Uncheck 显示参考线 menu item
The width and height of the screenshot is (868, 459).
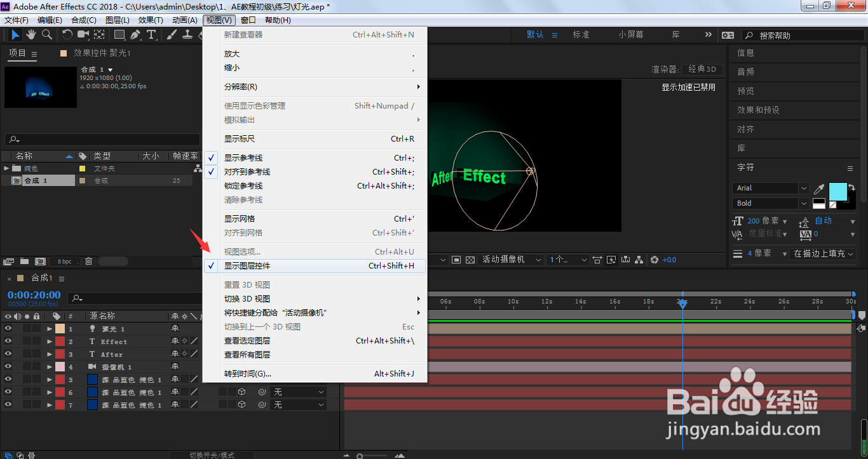pyautogui.click(x=315, y=158)
